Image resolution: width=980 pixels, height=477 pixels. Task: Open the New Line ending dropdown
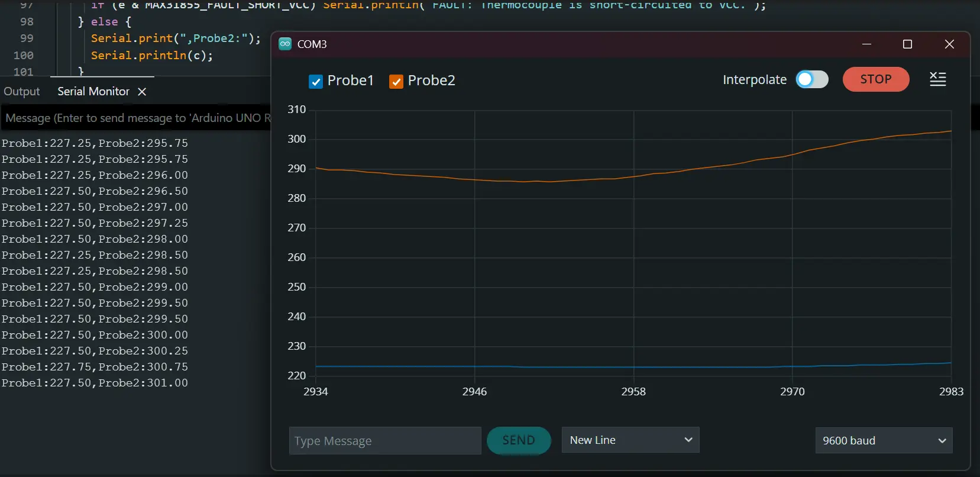click(630, 440)
